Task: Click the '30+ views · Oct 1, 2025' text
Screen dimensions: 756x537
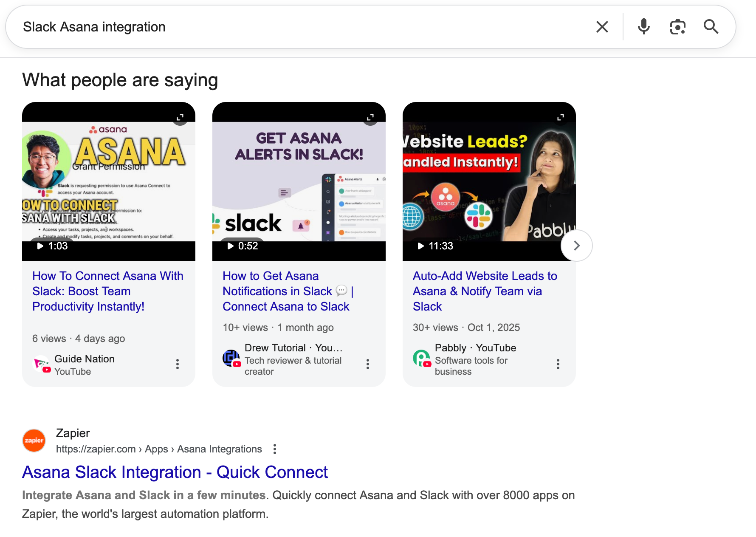Action: click(466, 328)
